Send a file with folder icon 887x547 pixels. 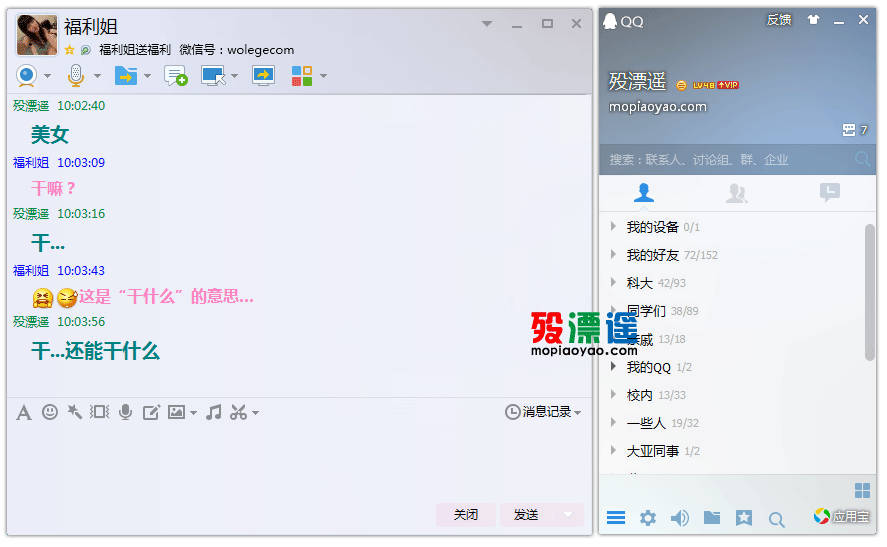tap(126, 75)
